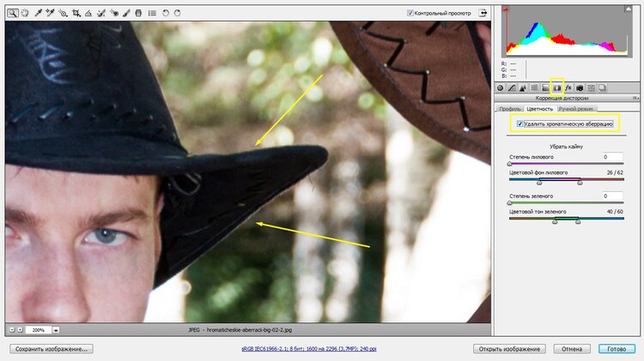Select the Graduated Filter tool
The height and width of the screenshot is (361, 644).
138,13
